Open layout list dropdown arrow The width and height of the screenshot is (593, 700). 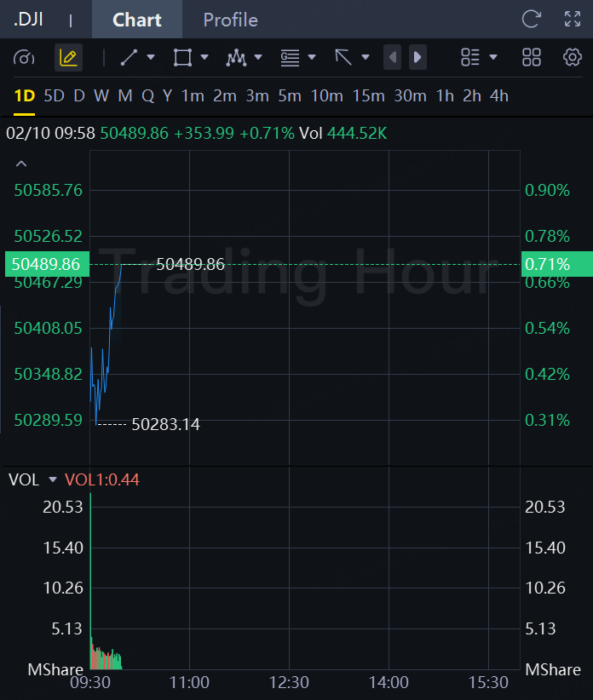pyautogui.click(x=493, y=57)
